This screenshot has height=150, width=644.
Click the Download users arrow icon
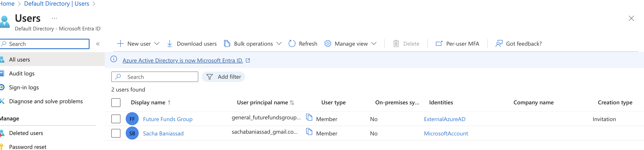point(170,44)
